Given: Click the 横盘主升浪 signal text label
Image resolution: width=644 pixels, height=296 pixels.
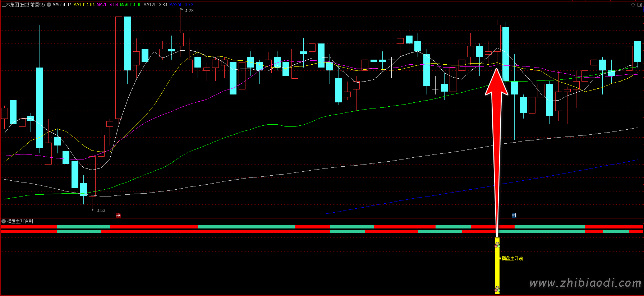Looking at the screenshot, I should tap(512, 258).
